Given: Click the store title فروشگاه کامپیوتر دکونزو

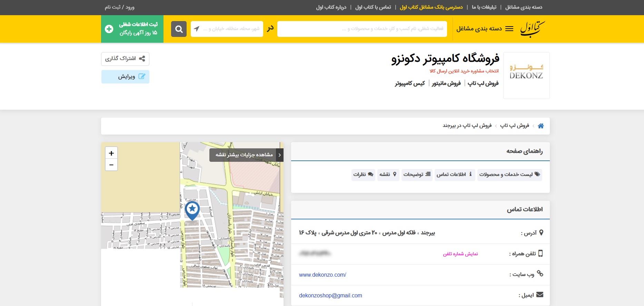Looking at the screenshot, I should pos(445,59).
